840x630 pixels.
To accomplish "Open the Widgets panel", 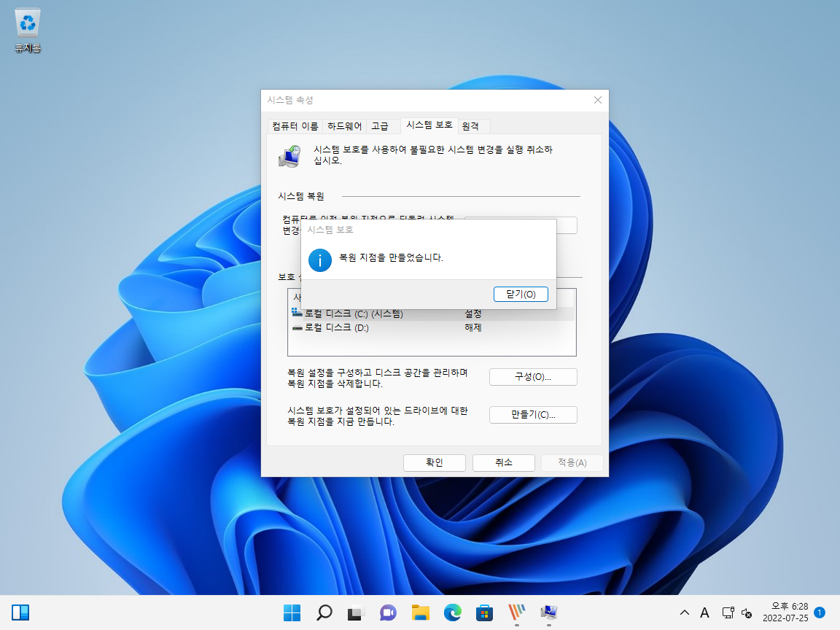I will (x=20, y=612).
